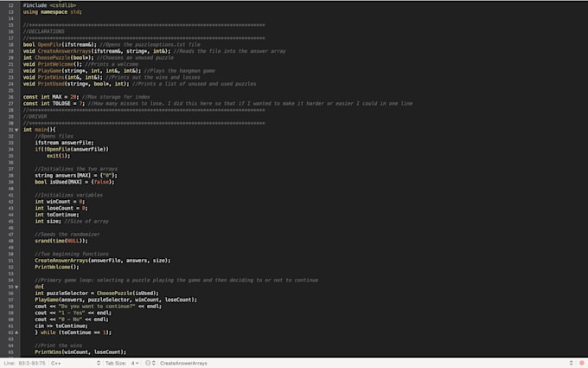Open the C++ language selector in status bar
Screen dimensions: 588x368
[75, 363]
